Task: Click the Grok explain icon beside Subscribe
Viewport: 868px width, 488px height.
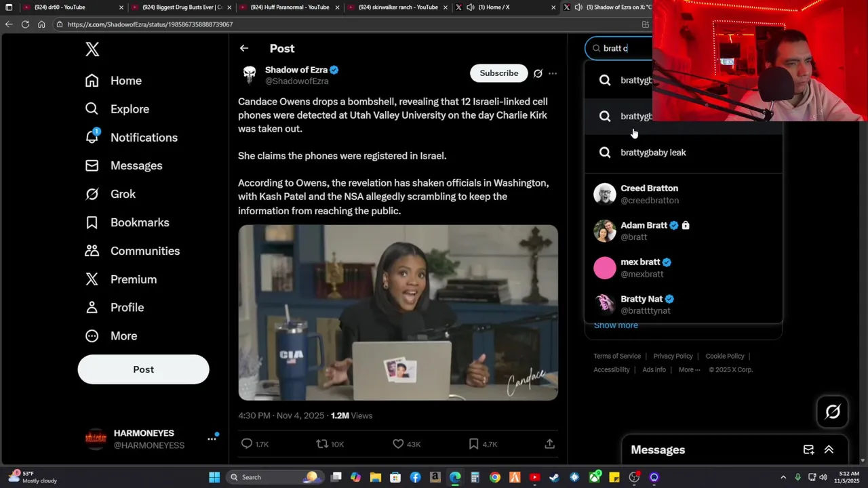Action: pos(538,73)
